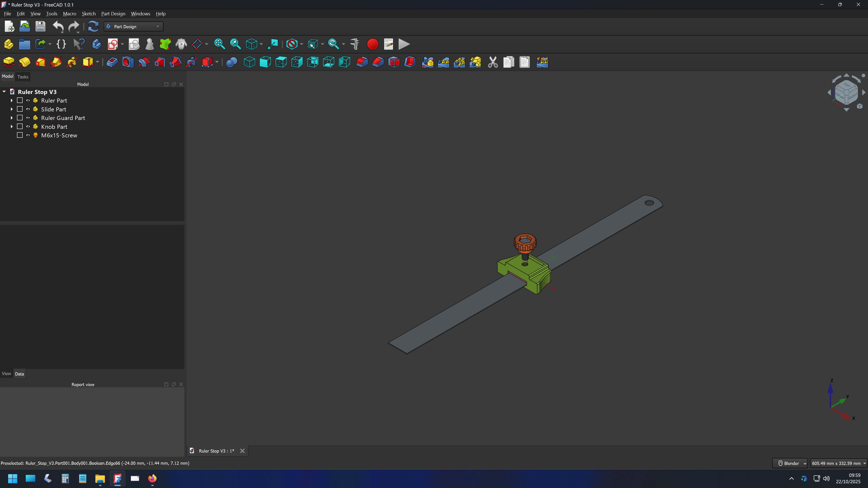The width and height of the screenshot is (868, 488).
Task: Click the Save document icon
Action: point(40,26)
